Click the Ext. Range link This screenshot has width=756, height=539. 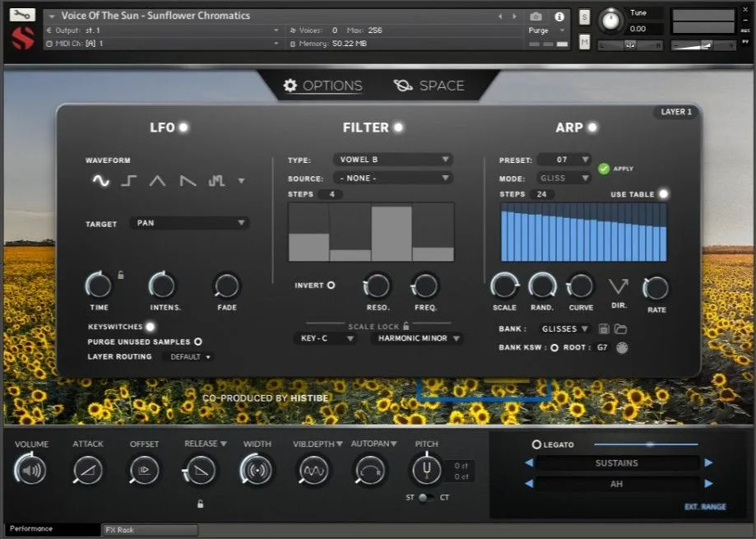(x=705, y=507)
